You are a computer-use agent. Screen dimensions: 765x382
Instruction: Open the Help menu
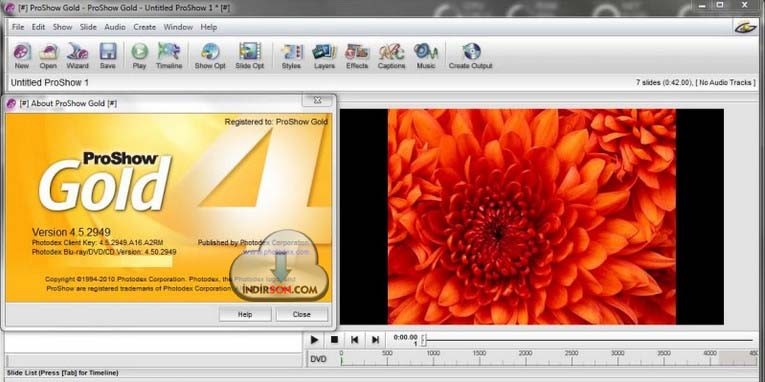point(209,27)
